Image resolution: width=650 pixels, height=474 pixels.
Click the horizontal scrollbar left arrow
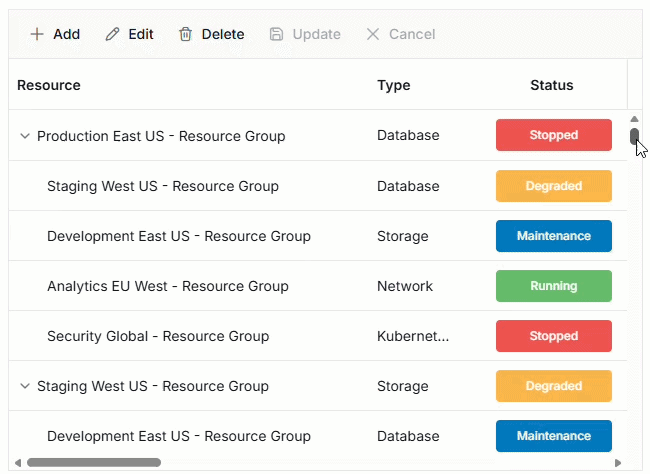pyautogui.click(x=19, y=463)
